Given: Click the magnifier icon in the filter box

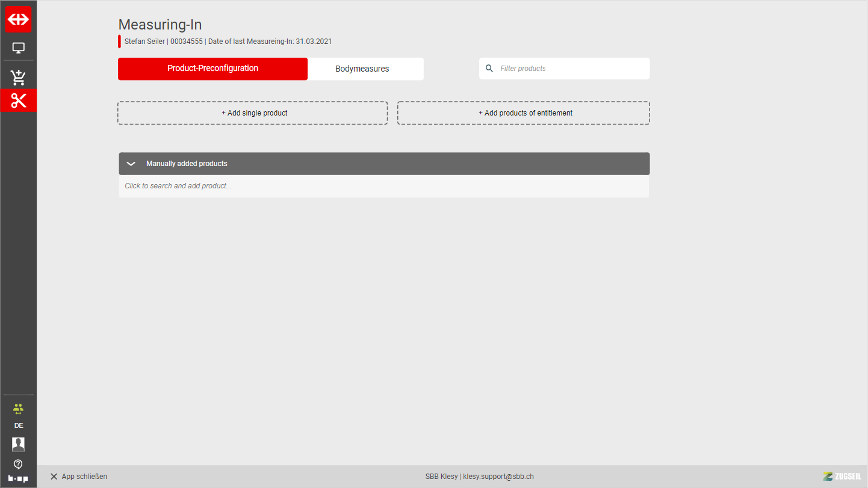Looking at the screenshot, I should (489, 69).
